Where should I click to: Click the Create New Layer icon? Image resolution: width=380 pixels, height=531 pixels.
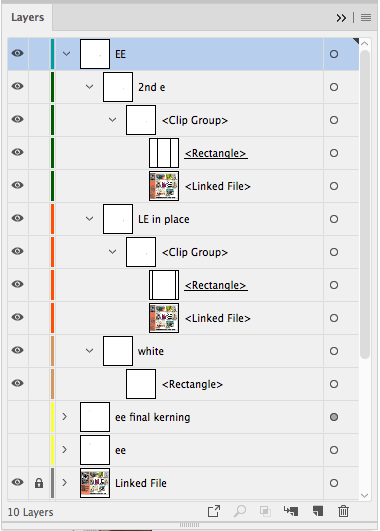(x=318, y=511)
